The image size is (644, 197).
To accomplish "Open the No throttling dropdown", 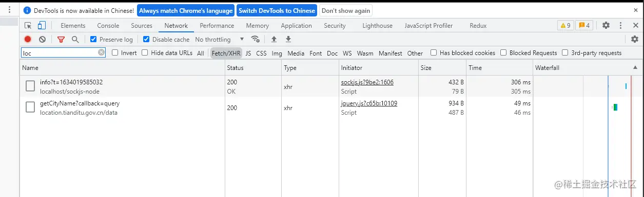I will coord(220,39).
